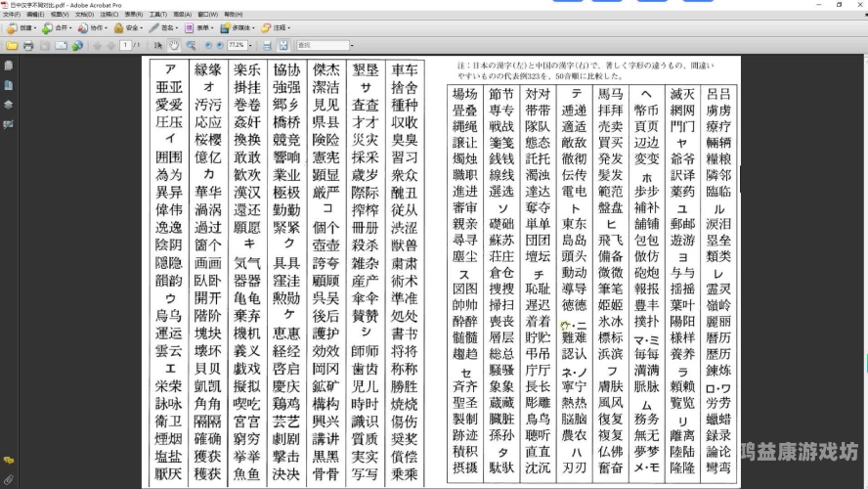Choose the Marquee Zoom tool
The width and height of the screenshot is (868, 489).
[x=191, y=45]
